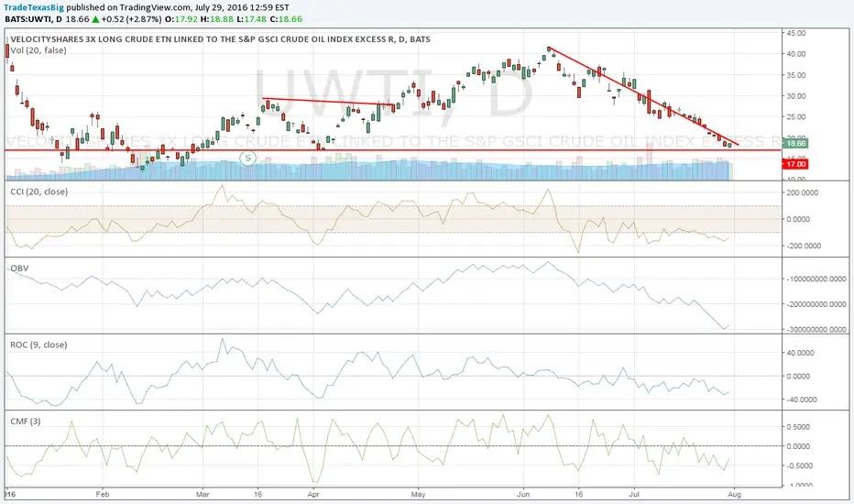This screenshot has width=854, height=504.
Task: Open the TradeTexasBig author link
Action: click(34, 7)
